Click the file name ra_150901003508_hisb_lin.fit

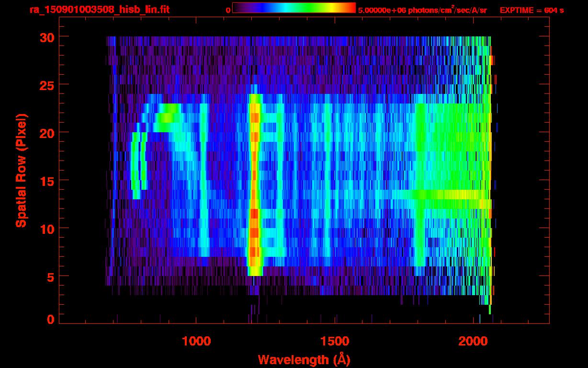99,10
